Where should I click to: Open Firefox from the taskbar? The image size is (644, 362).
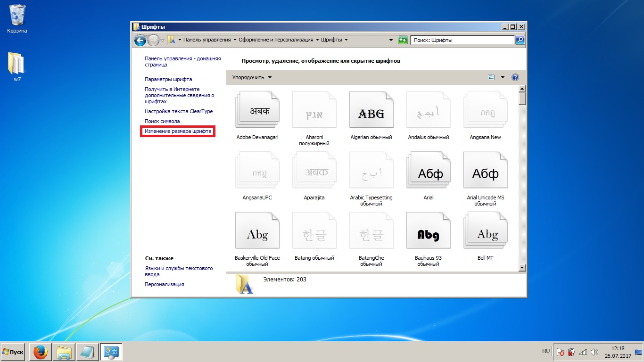41,352
